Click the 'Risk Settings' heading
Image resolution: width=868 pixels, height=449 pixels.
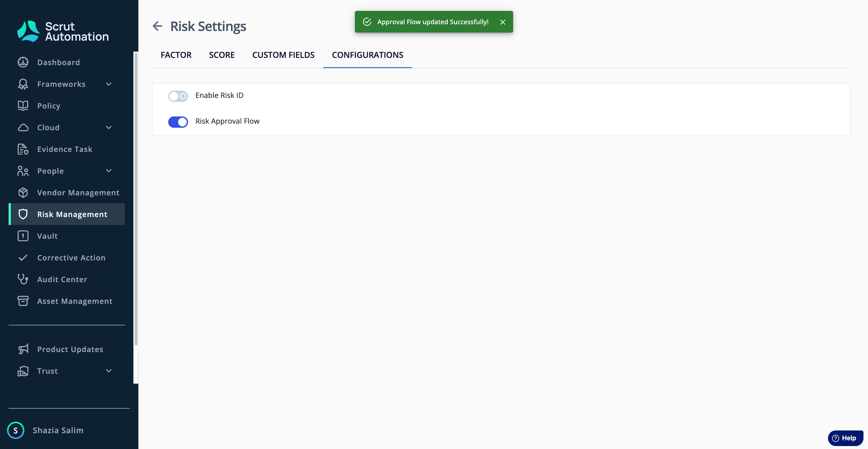208,26
